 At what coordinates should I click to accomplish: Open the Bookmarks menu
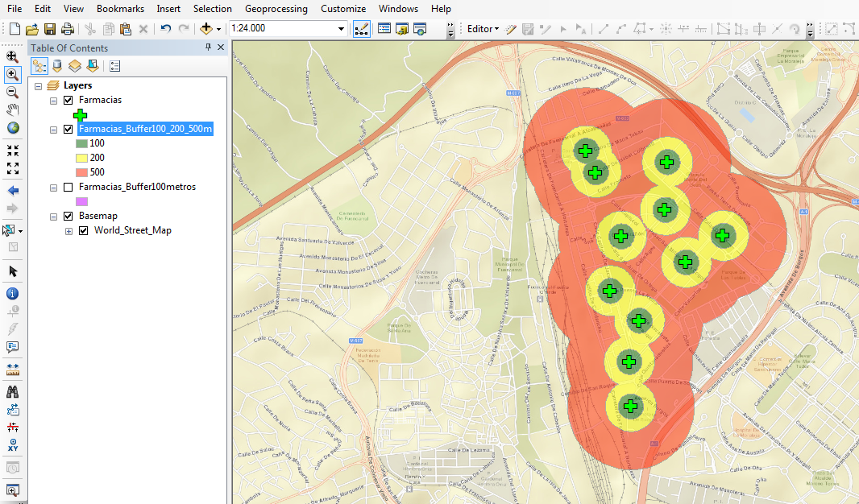[x=120, y=9]
